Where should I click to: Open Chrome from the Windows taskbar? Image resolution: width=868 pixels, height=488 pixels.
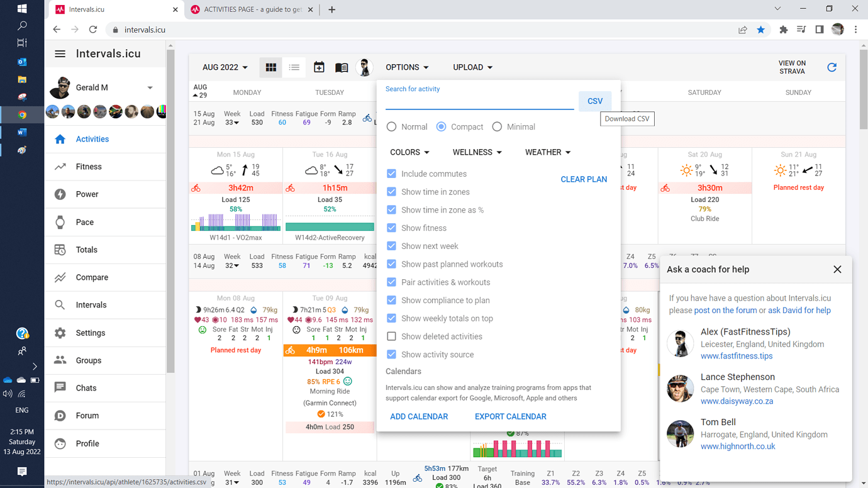pyautogui.click(x=22, y=115)
